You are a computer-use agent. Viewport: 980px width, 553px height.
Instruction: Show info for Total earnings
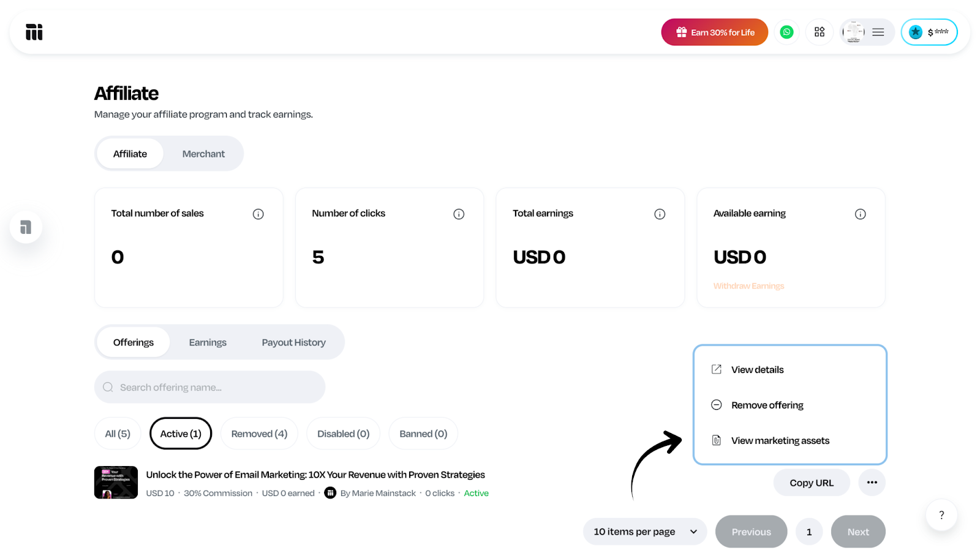pos(659,214)
